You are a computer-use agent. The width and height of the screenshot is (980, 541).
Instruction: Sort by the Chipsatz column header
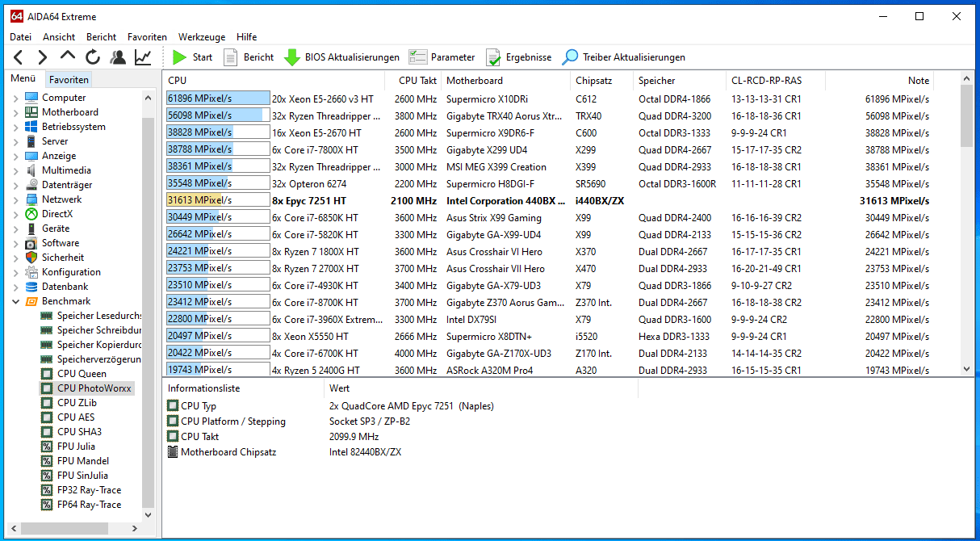pyautogui.click(x=601, y=81)
